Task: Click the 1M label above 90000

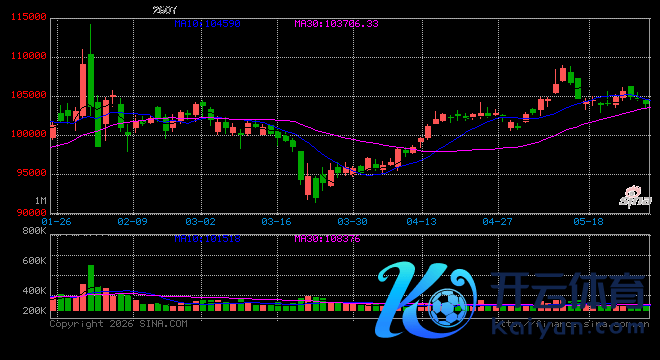Action: click(40, 201)
